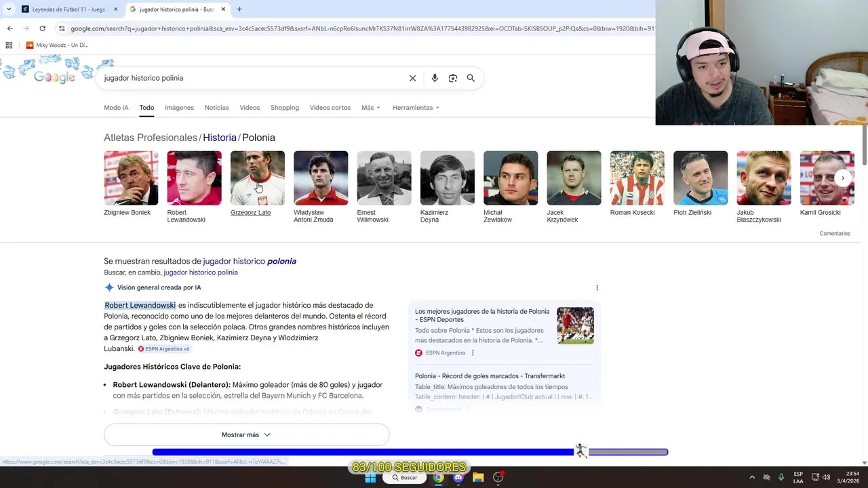Reload the current page

(42, 28)
